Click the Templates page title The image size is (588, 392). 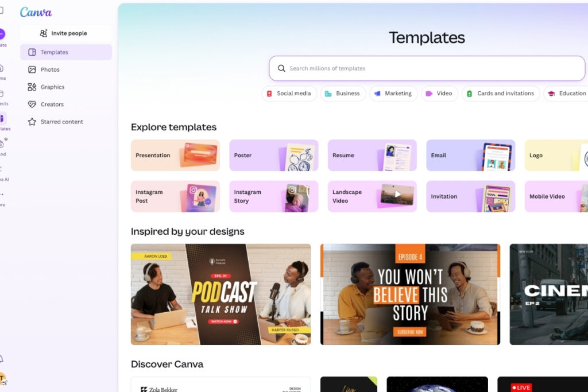click(x=427, y=37)
